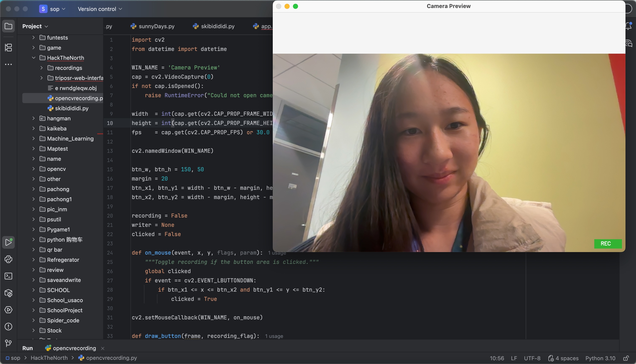Open the Terminal tool window icon
The image size is (636, 364).
[8, 276]
